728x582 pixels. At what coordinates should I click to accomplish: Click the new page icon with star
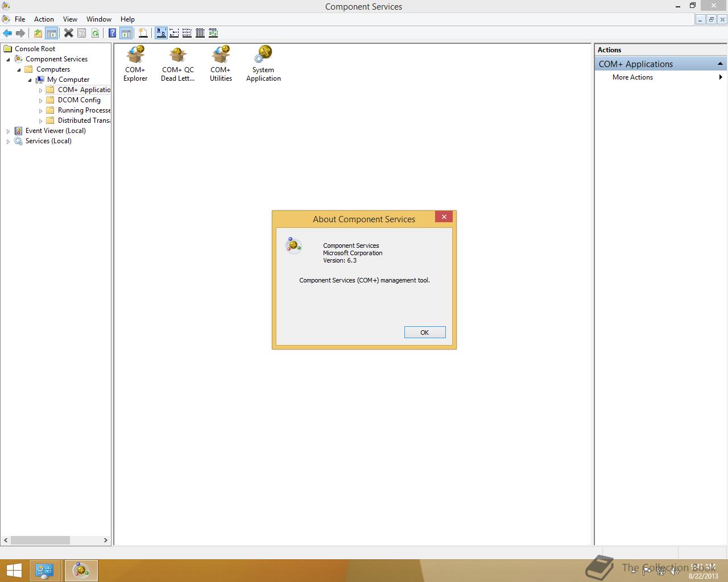coord(143,33)
